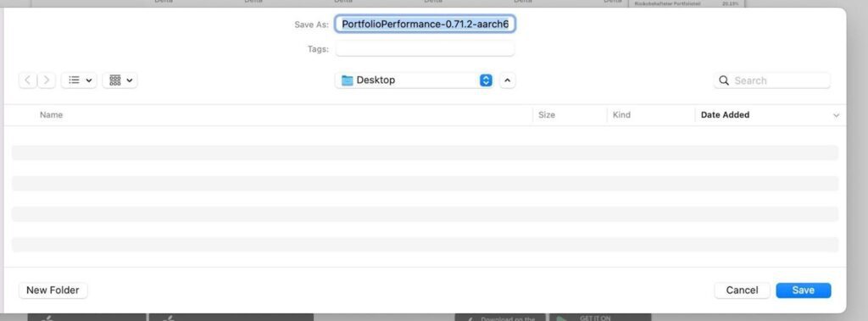This screenshot has width=868, height=321.
Task: Create a New Folder
Action: [x=53, y=290]
